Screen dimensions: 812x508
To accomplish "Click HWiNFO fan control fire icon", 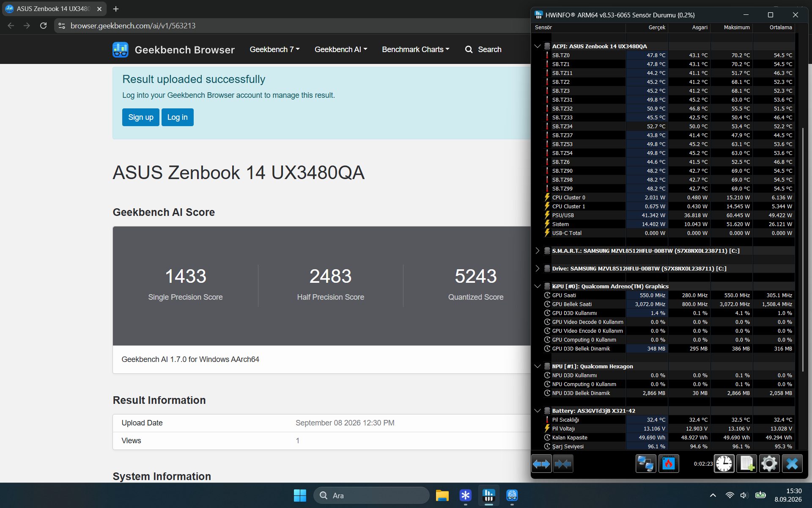I will click(669, 464).
